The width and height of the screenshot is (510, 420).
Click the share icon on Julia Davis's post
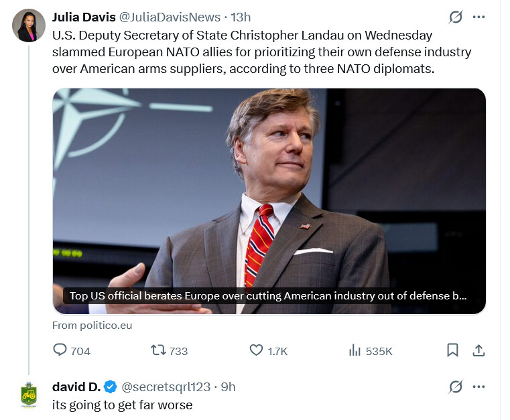tap(479, 350)
